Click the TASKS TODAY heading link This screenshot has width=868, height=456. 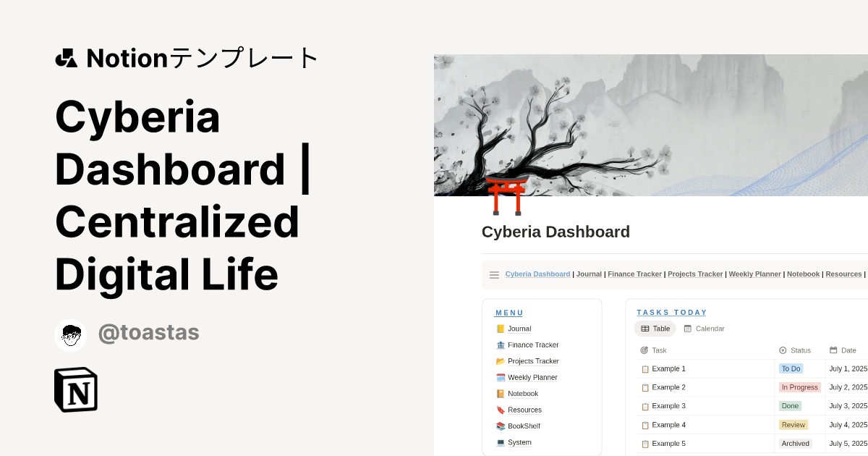tap(671, 312)
